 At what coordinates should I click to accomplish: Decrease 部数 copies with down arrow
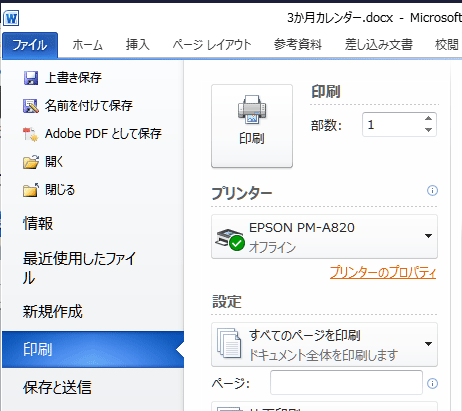(428, 130)
